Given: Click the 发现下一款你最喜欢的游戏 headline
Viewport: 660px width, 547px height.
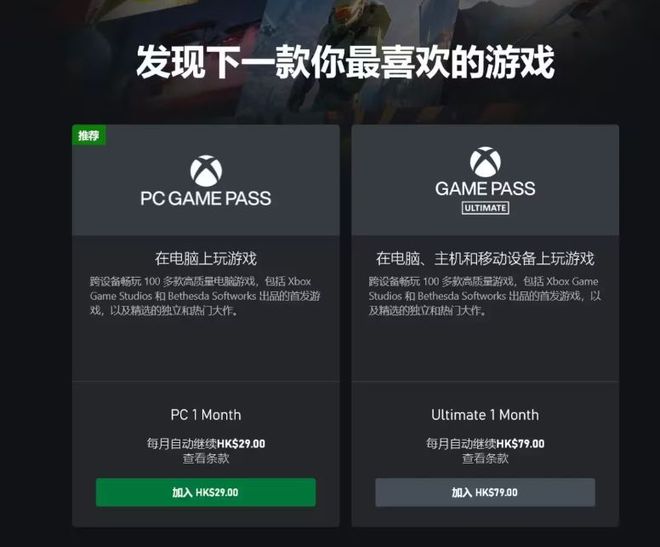Looking at the screenshot, I should click(345, 62).
